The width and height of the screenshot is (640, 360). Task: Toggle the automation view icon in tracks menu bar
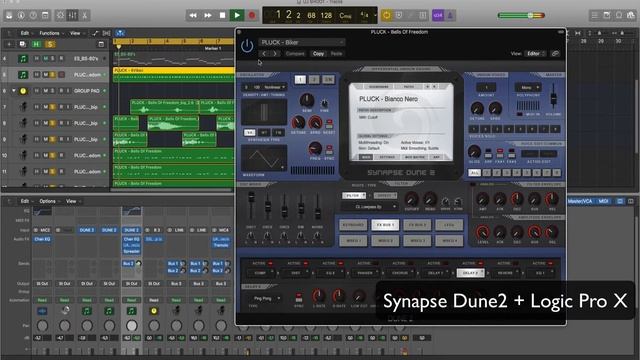coord(95,33)
